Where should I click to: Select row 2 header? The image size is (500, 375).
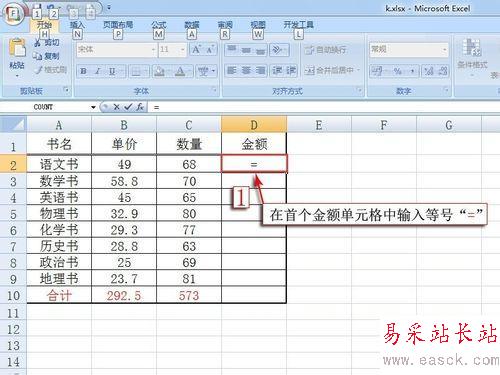point(13,164)
